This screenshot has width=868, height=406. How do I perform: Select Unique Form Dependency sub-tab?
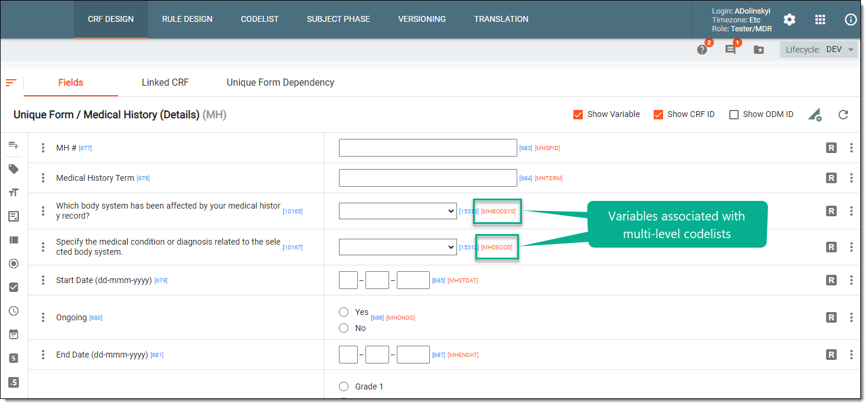pos(280,83)
